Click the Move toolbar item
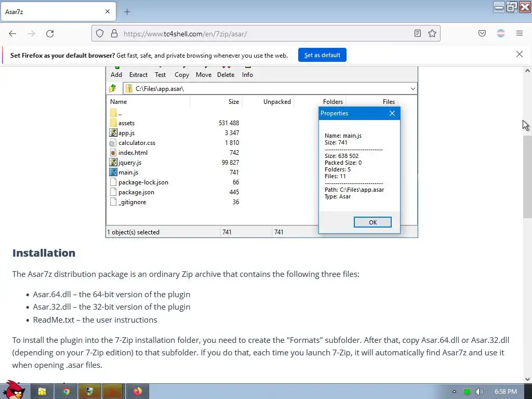Viewport: 532px width, 399px height. coord(204,75)
